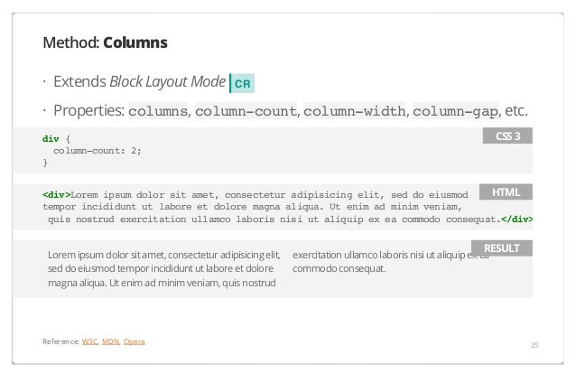Click the RESULT label
Screen dimensions: 576x392
tap(502, 248)
